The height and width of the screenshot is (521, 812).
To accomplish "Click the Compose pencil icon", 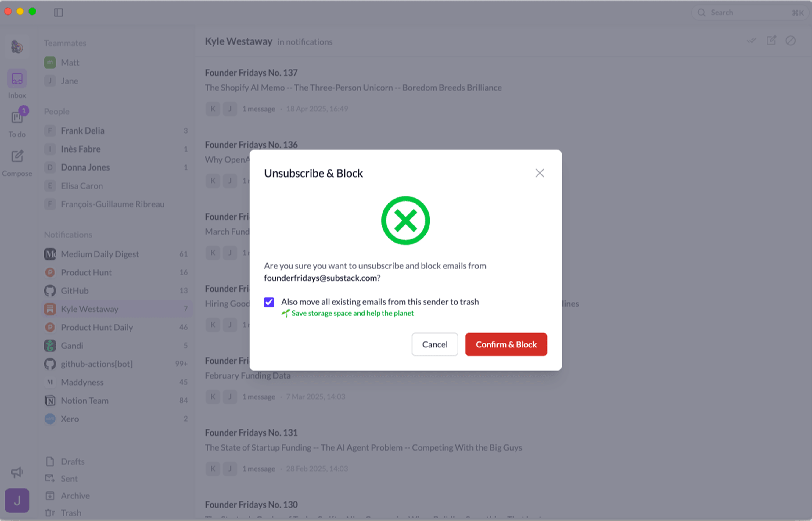I will 17,157.
